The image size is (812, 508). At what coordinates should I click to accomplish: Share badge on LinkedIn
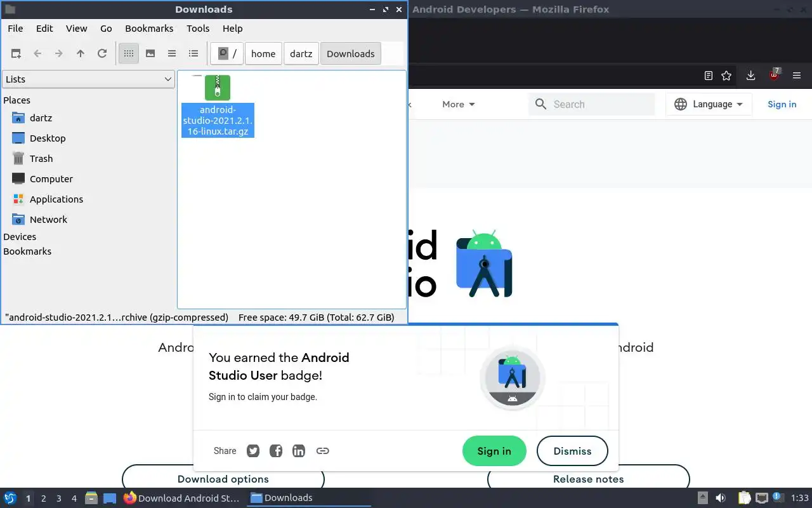tap(299, 451)
